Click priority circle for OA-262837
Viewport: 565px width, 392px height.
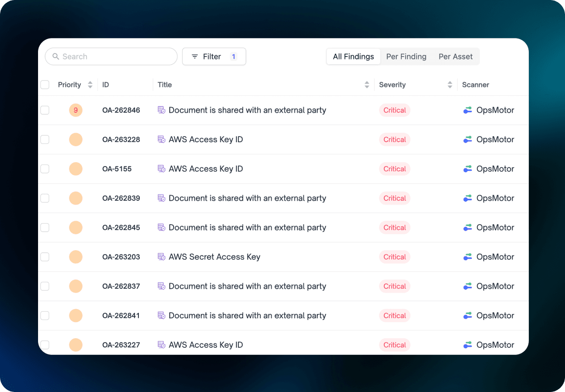click(x=76, y=286)
